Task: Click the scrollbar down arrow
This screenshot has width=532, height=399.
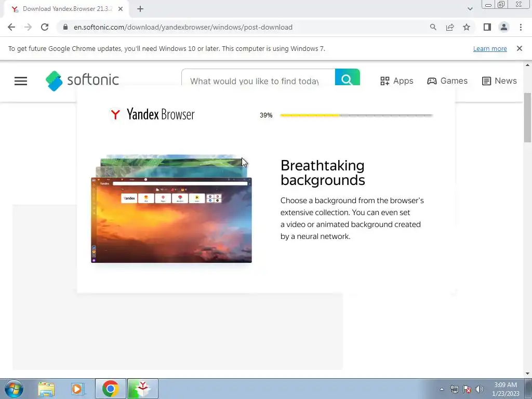Action: [528, 374]
